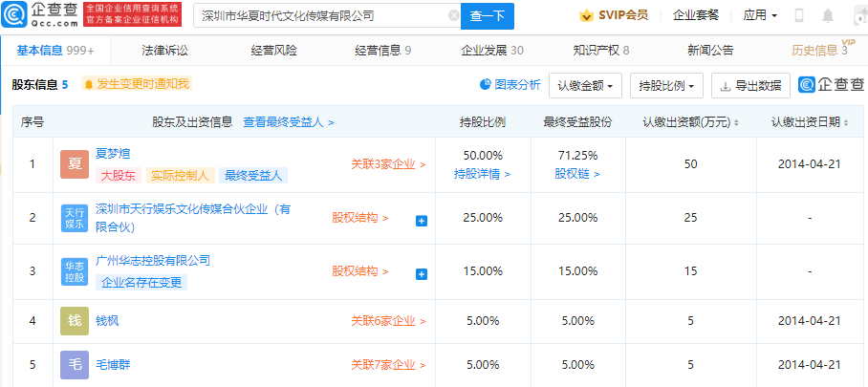Open 股权结构 link in 广州华志控股 row
This screenshot has height=387, width=868.
pyautogui.click(x=360, y=271)
